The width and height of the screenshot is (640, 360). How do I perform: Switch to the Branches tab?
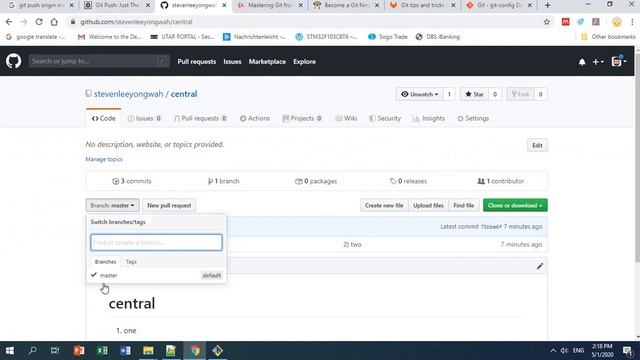105,262
